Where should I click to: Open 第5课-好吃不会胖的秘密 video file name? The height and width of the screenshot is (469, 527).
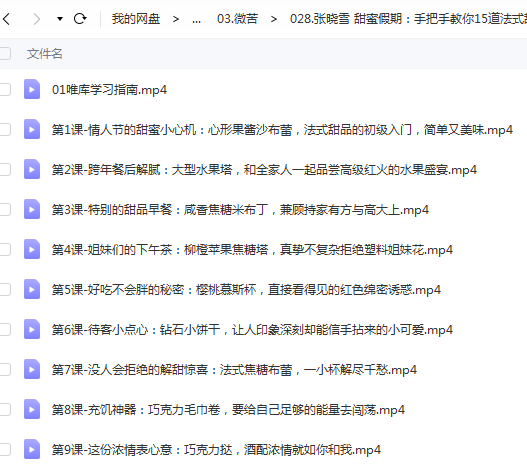(x=246, y=290)
